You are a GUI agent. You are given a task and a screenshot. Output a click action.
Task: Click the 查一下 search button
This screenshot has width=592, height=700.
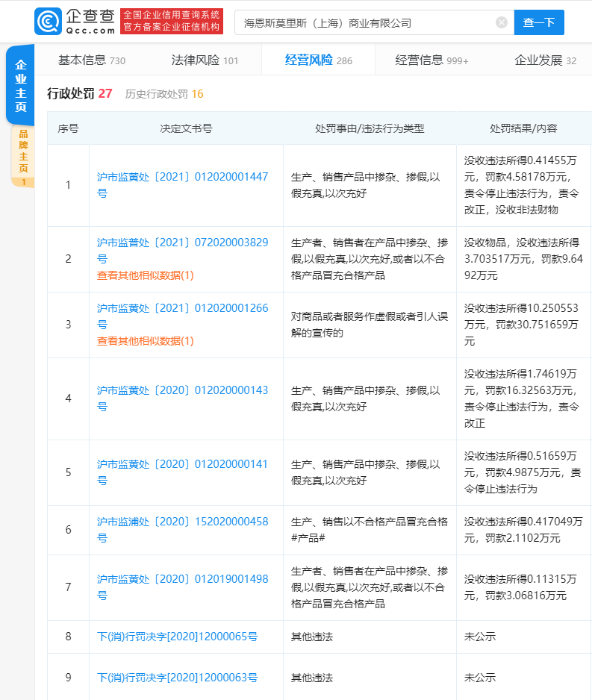click(538, 22)
